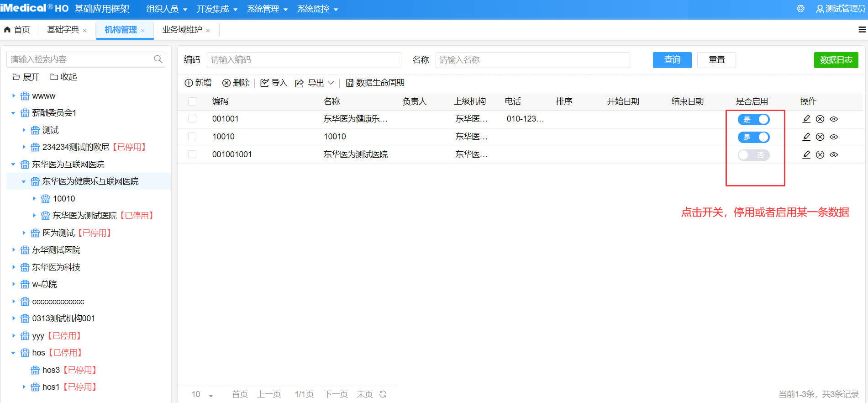Viewport: 868px width, 403px height.
Task: Select hos3 【已停用】 tree item
Action: (x=70, y=370)
